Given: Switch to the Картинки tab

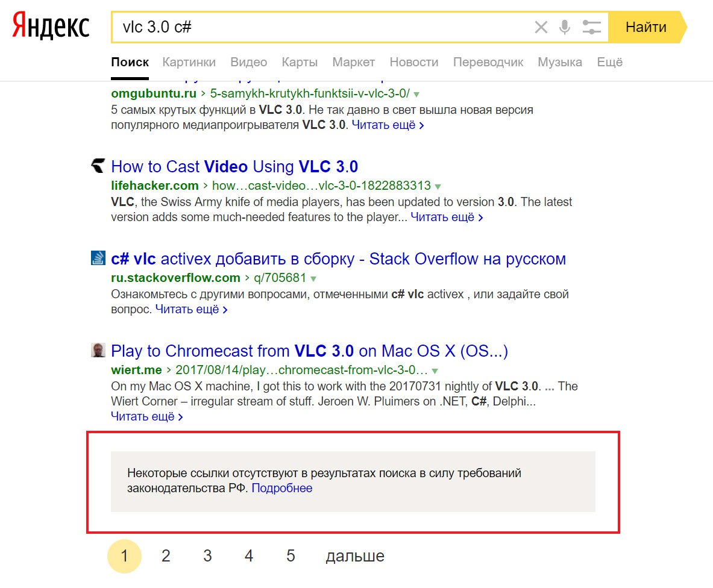Looking at the screenshot, I should [x=189, y=62].
